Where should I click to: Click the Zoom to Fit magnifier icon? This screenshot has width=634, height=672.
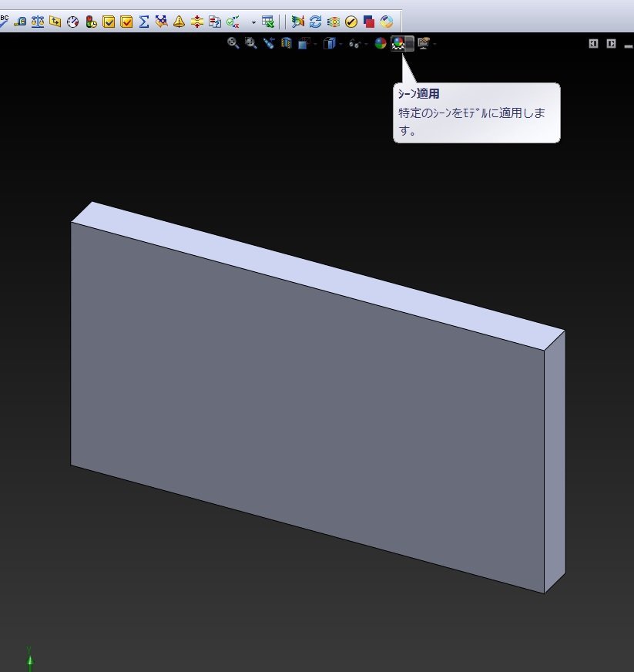pos(233,44)
